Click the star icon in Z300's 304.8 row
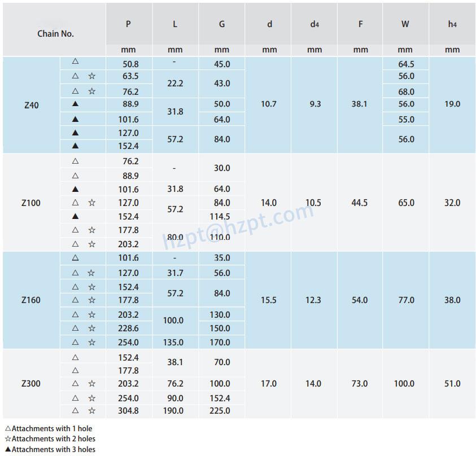Screen dimensions: 476x456 [x=92, y=411]
